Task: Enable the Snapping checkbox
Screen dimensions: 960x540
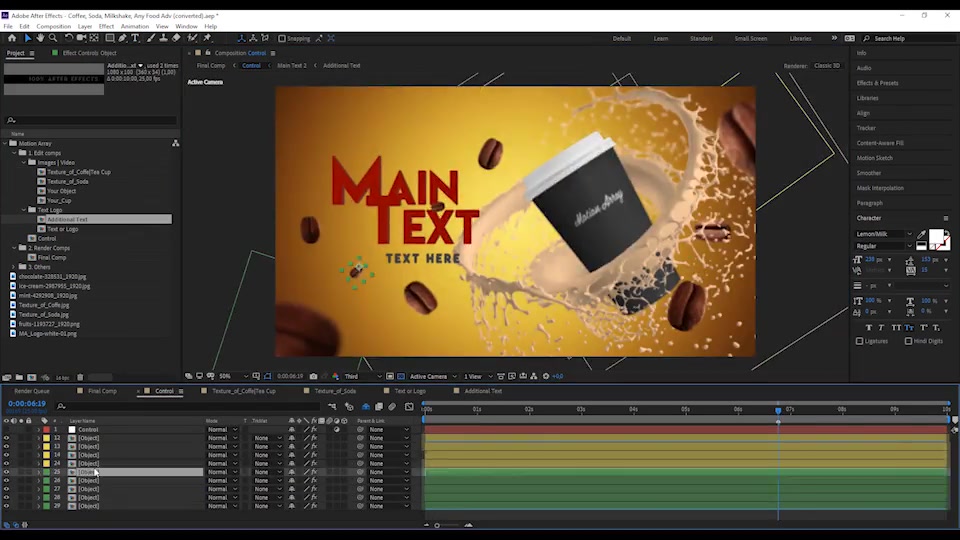Action: pyautogui.click(x=282, y=38)
